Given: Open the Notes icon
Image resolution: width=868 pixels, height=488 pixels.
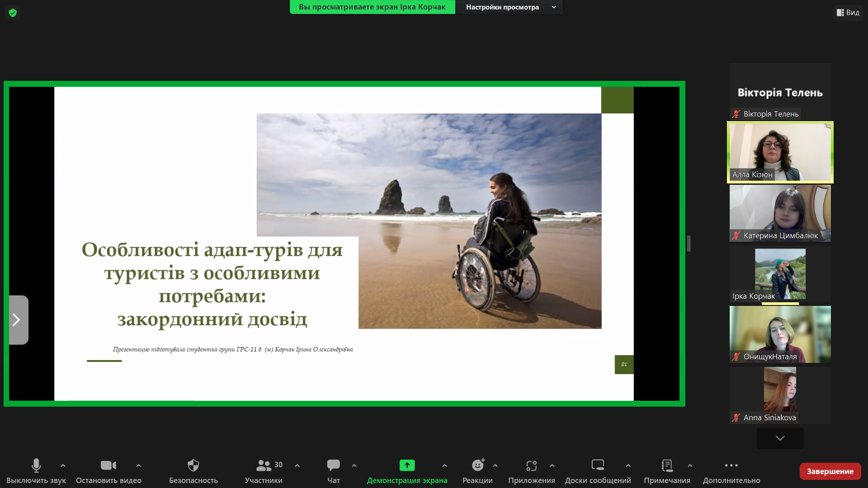Looking at the screenshot, I should coord(667,465).
